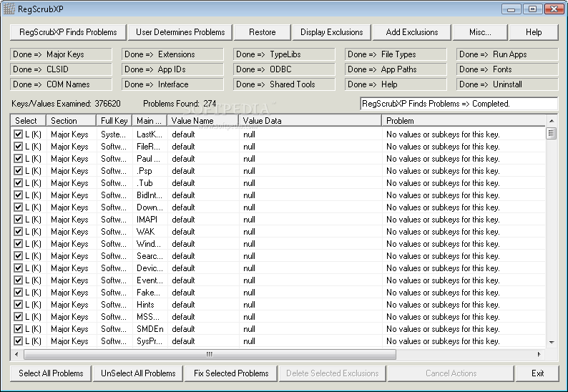Select the Fonts section status
Screen dimensions: 568x392
pyautogui.click(x=507, y=69)
